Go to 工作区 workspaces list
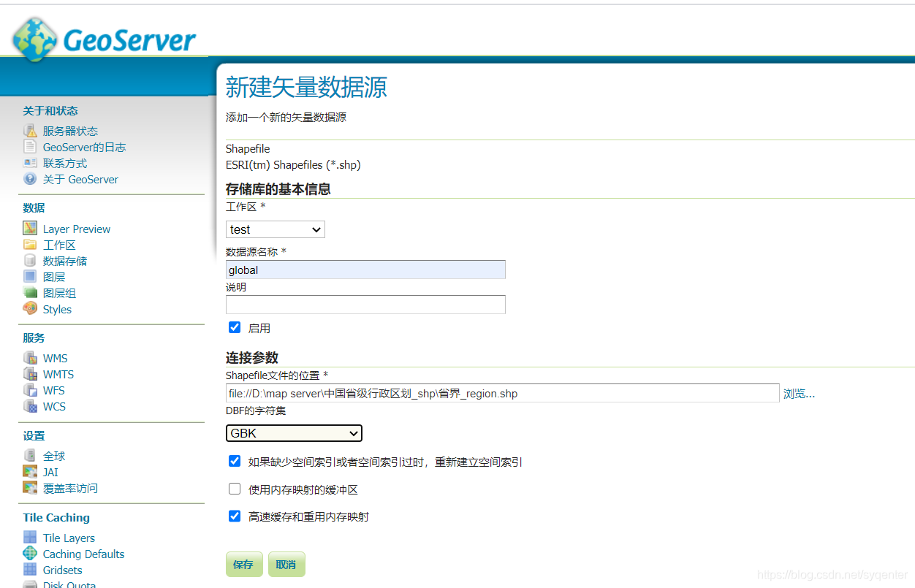This screenshot has width=915, height=588. point(59,245)
